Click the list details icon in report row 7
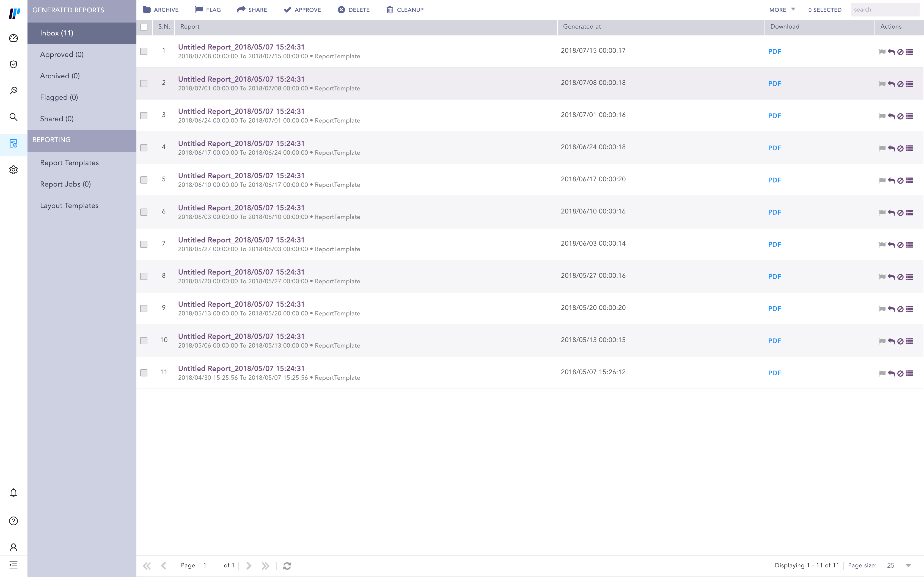924x577 pixels. (x=909, y=245)
